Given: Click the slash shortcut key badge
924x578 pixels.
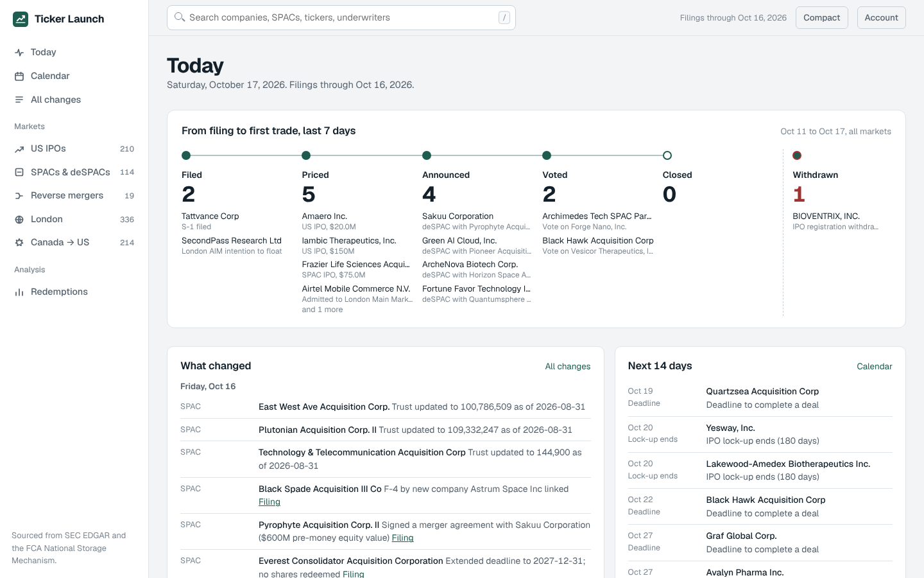Looking at the screenshot, I should [x=504, y=17].
